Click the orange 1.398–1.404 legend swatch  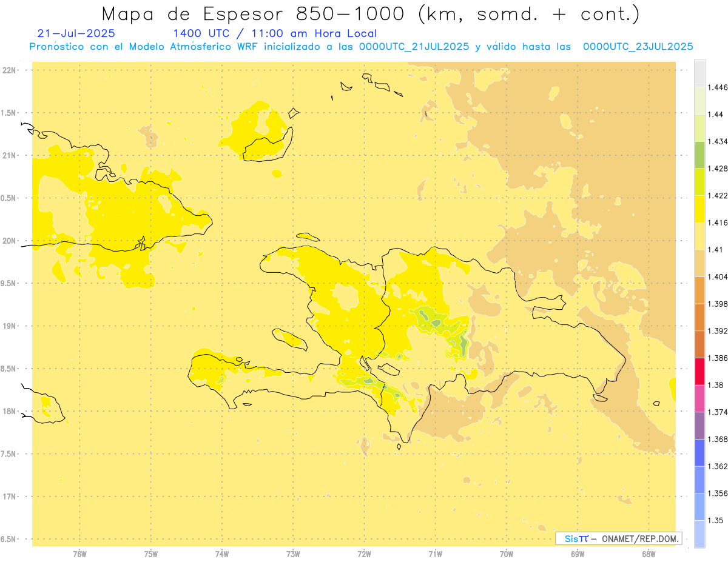click(x=699, y=290)
